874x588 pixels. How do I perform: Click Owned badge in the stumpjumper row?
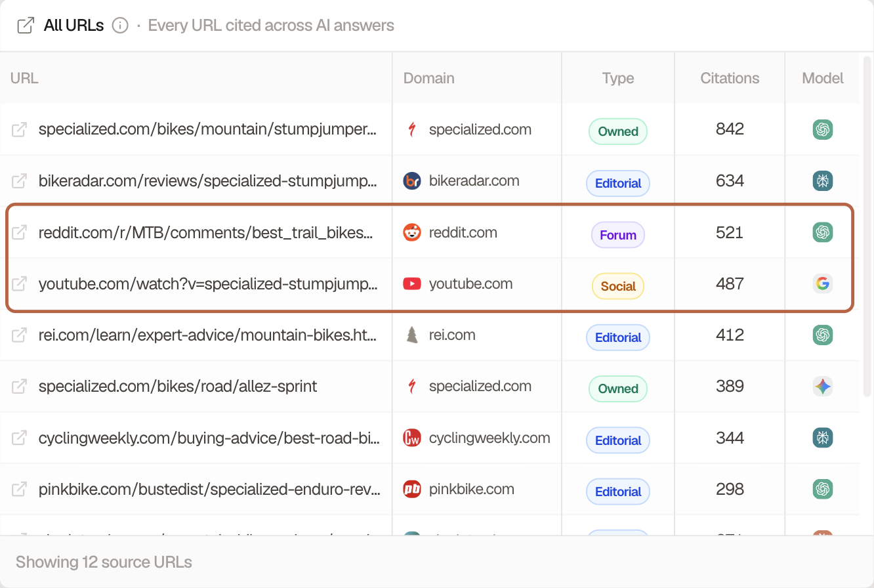click(618, 131)
